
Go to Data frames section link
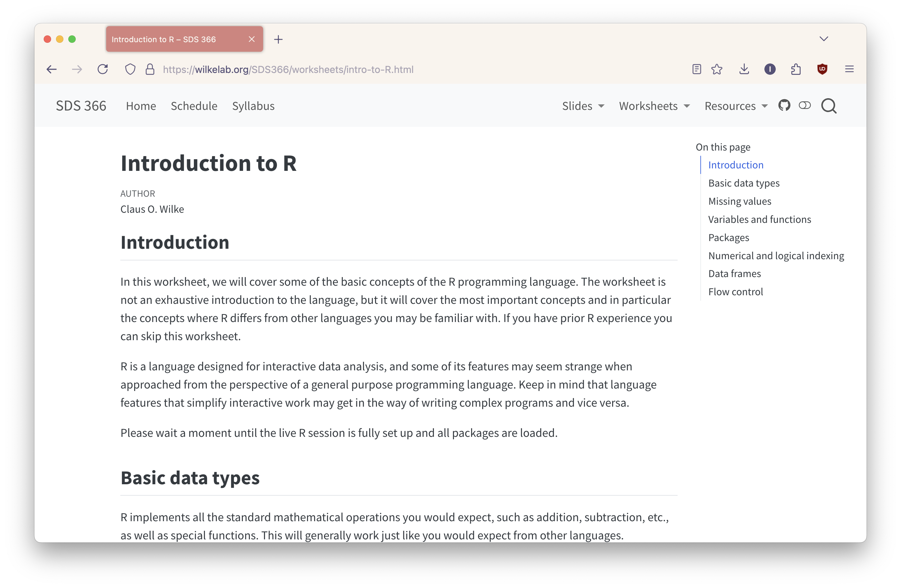pos(735,273)
